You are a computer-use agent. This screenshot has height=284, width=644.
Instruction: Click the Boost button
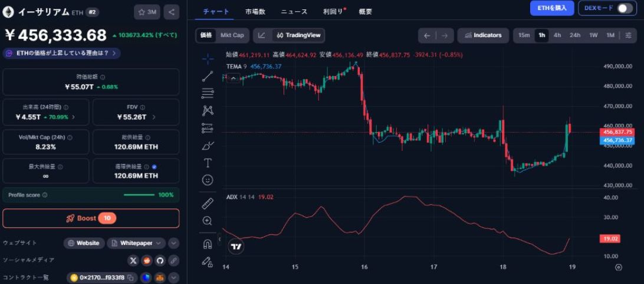pos(91,219)
